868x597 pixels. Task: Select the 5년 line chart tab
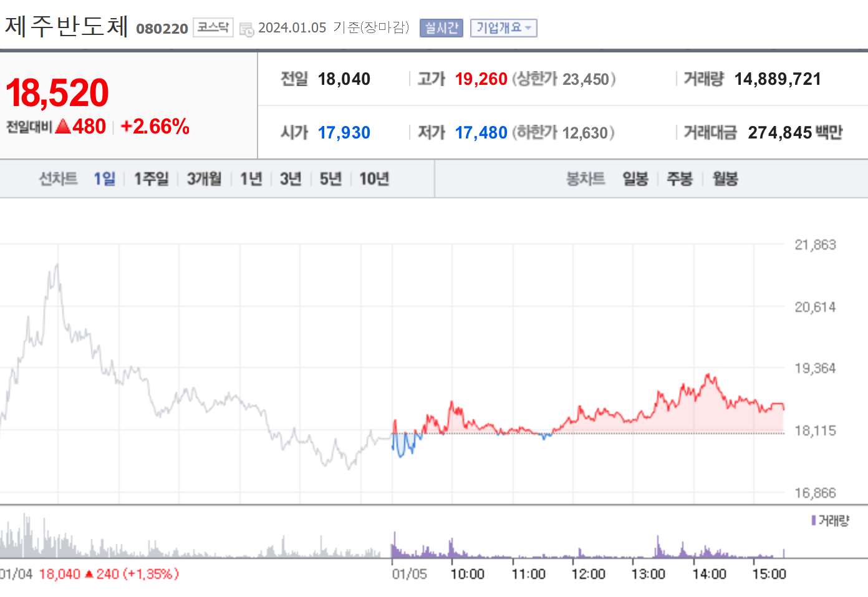pyautogui.click(x=330, y=179)
